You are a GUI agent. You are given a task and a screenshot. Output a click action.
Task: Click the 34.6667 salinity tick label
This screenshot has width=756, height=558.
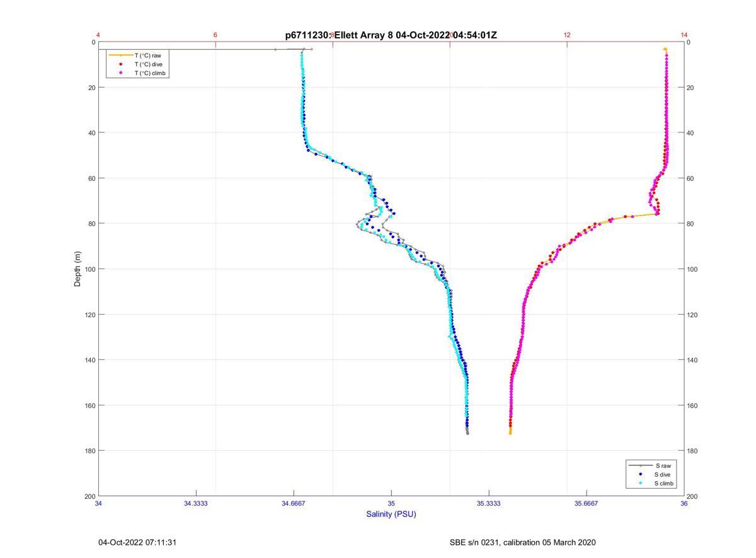pyautogui.click(x=294, y=504)
